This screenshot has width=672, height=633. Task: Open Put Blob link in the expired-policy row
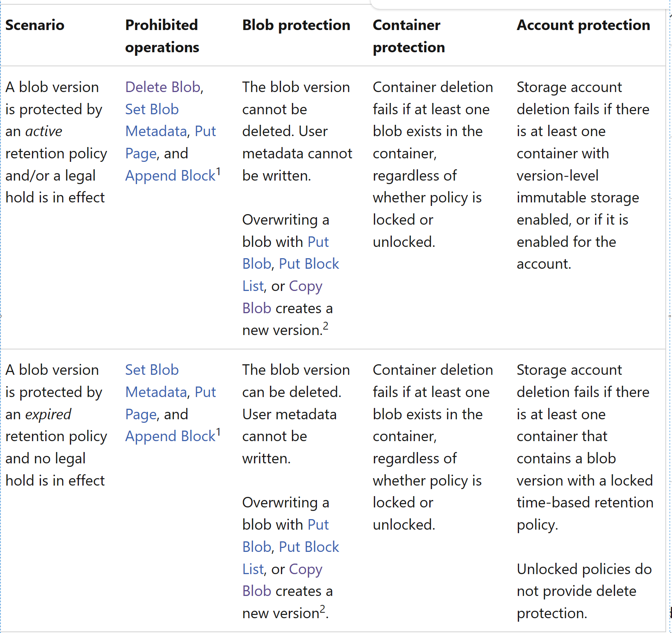point(318,525)
